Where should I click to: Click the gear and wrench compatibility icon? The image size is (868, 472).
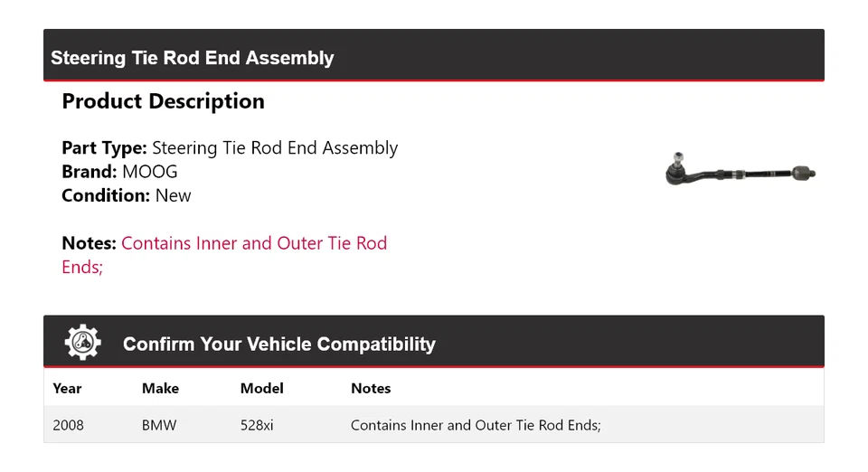click(83, 343)
